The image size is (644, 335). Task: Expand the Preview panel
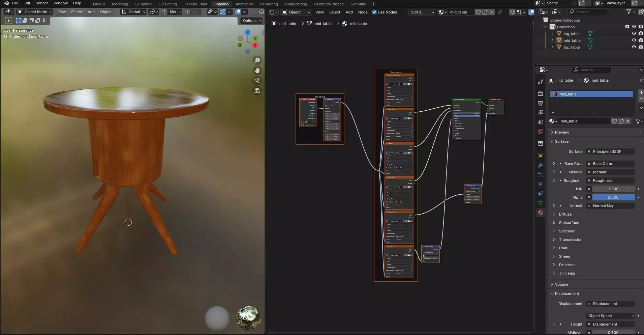(x=562, y=132)
